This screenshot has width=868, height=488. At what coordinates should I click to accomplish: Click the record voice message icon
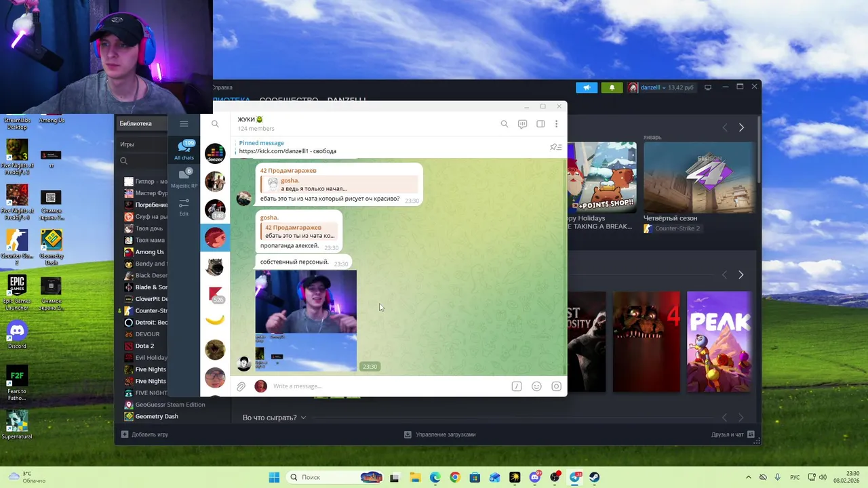(x=556, y=386)
